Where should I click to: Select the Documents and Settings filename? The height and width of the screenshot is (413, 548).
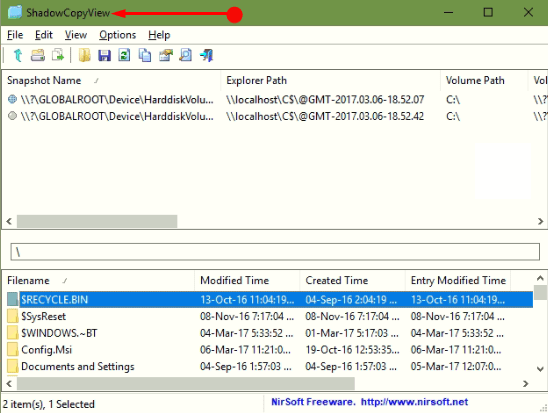[78, 366]
